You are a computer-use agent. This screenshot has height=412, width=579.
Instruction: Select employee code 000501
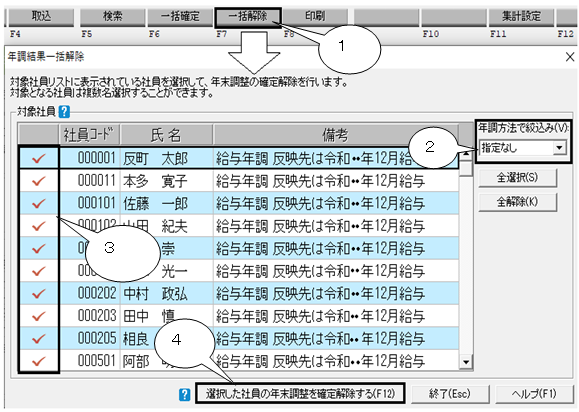point(90,361)
